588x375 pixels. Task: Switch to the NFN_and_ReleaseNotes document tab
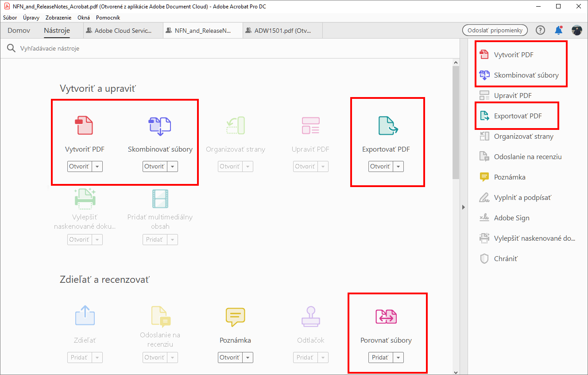[203, 31]
